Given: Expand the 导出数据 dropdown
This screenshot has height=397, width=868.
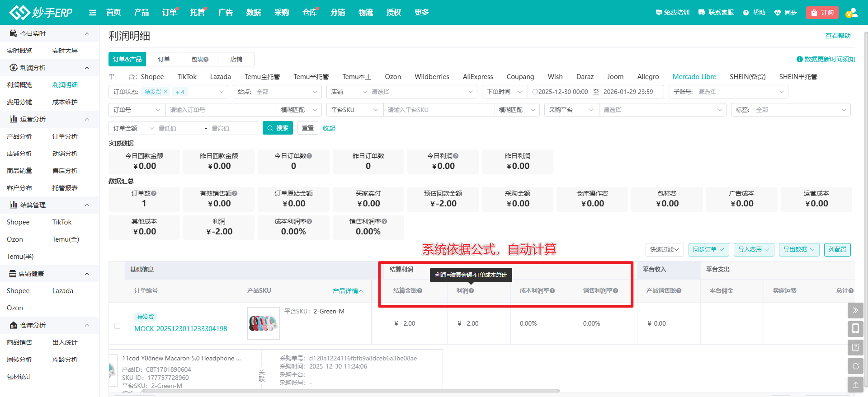Looking at the screenshot, I should click(x=799, y=250).
